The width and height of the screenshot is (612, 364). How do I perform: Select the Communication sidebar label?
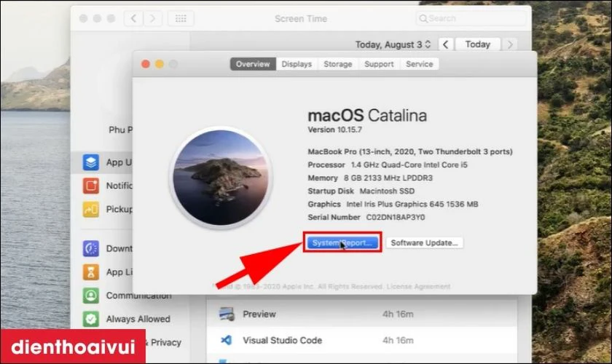(x=138, y=296)
